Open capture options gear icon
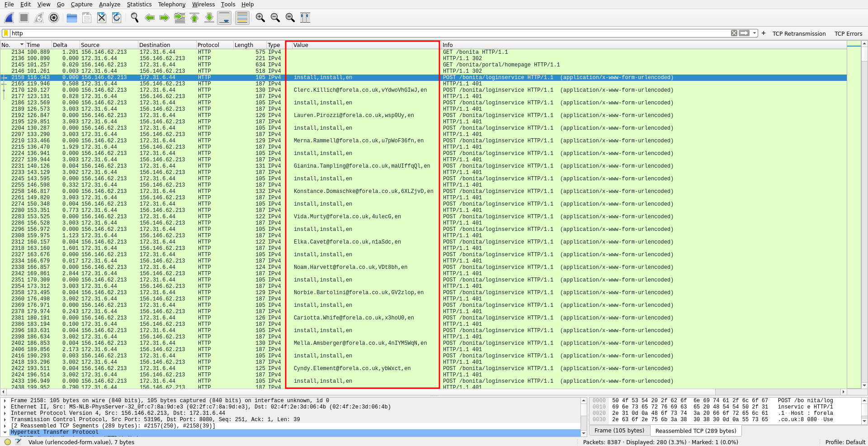The image size is (868, 446). (54, 18)
